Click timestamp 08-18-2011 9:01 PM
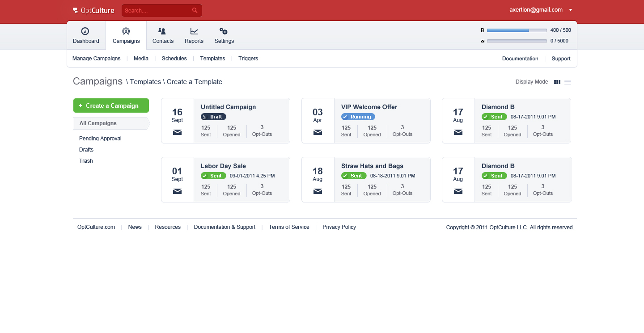The image size is (644, 333). [x=393, y=176]
